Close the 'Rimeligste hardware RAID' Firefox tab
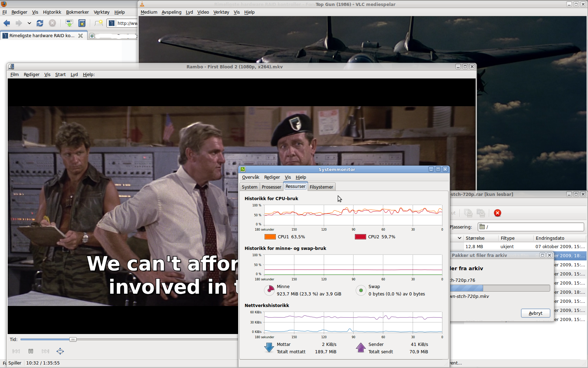The image size is (588, 368). coord(80,36)
